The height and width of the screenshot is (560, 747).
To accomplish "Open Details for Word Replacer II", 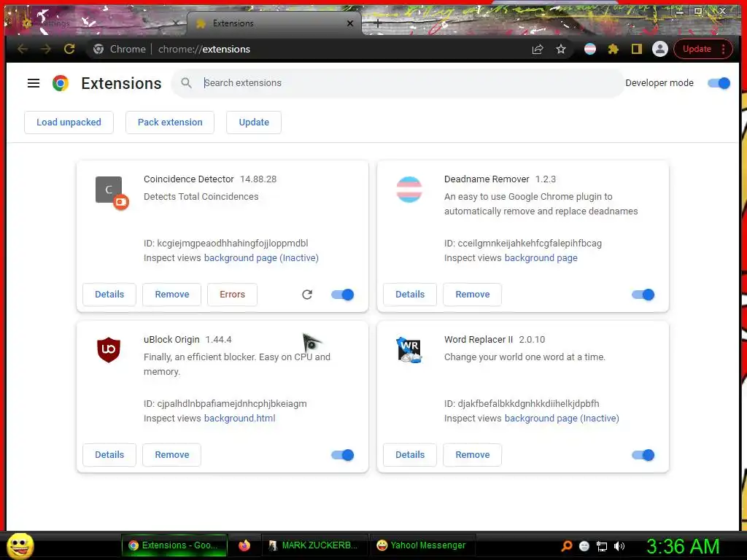I will tap(410, 455).
